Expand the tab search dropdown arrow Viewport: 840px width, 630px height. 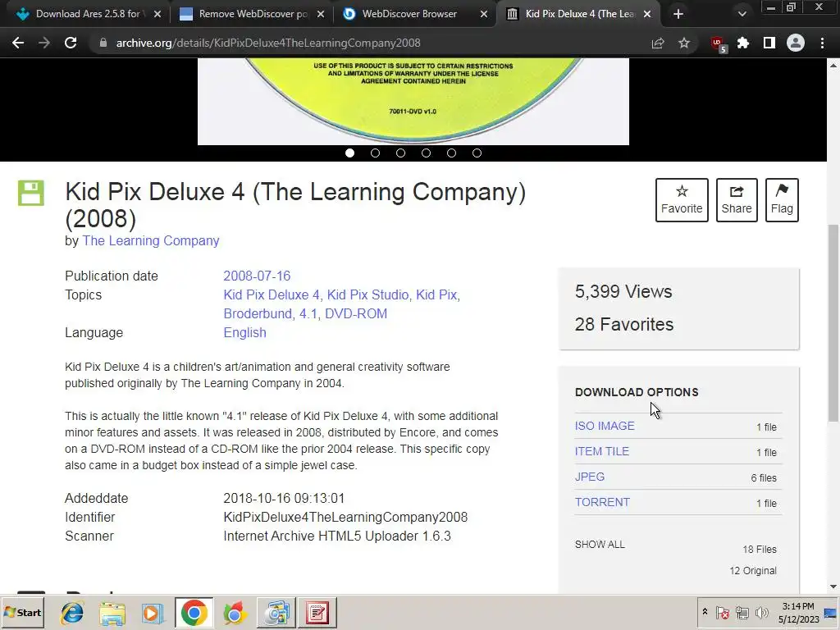742,14
